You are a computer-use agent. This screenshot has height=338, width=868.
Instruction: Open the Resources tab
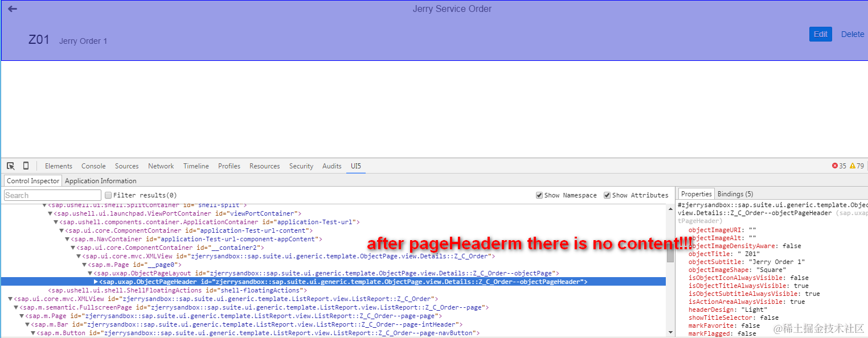[265, 166]
